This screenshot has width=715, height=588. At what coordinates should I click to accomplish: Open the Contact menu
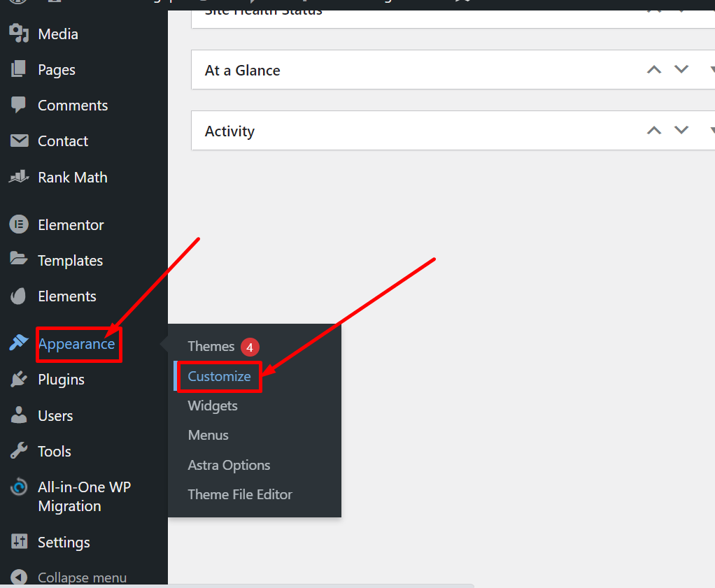[x=63, y=141]
